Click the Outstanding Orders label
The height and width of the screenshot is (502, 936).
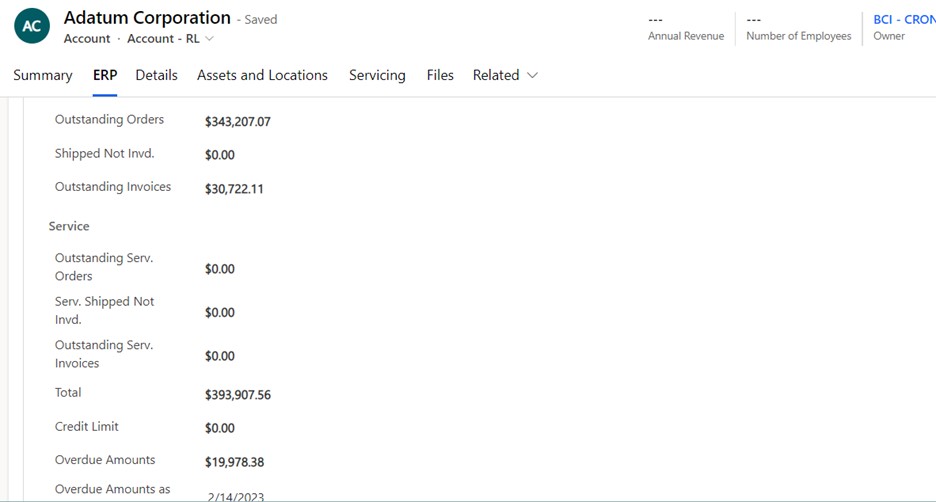[x=109, y=119]
